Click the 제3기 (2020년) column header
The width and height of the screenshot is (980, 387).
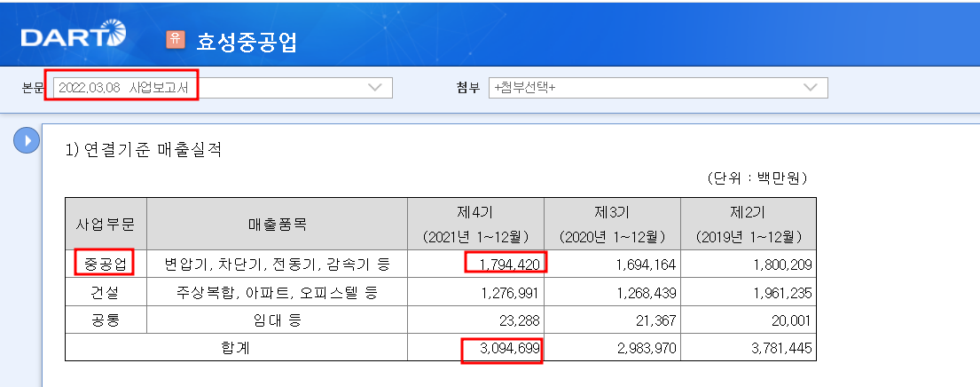tap(613, 224)
